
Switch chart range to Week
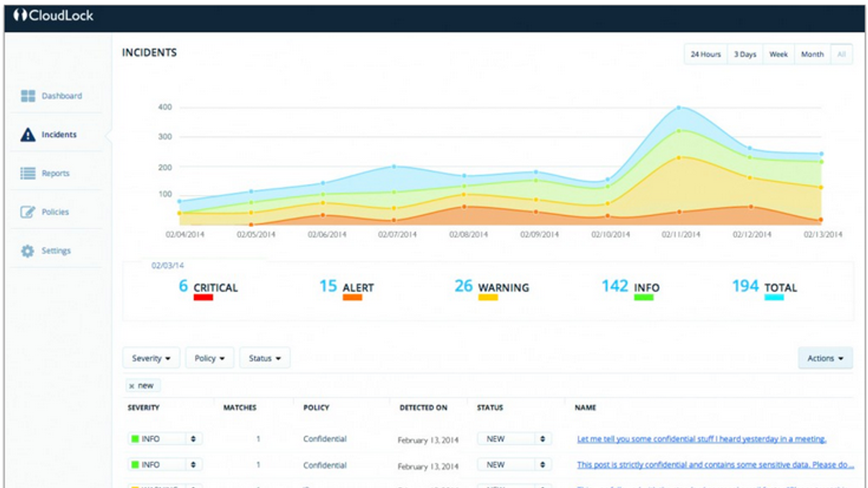tap(778, 54)
